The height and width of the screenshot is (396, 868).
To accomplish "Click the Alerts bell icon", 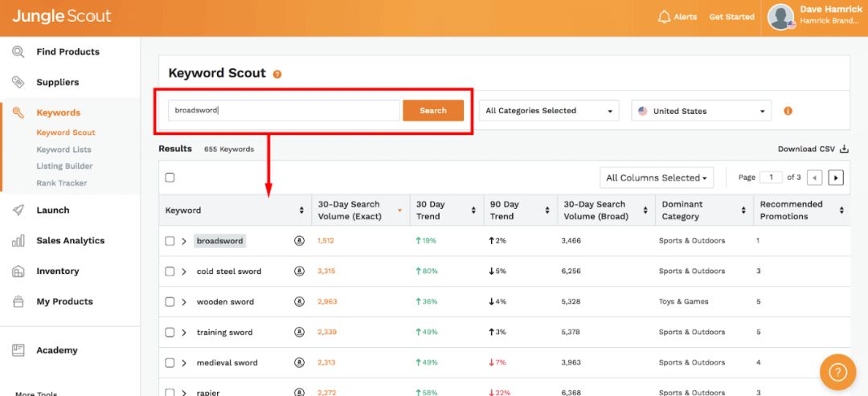I will pyautogui.click(x=664, y=17).
